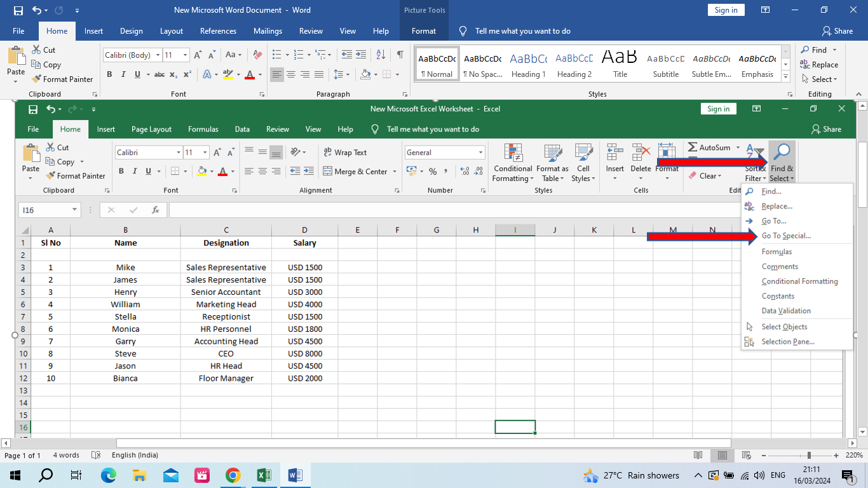Justify the paragraph text in Word

(x=319, y=74)
